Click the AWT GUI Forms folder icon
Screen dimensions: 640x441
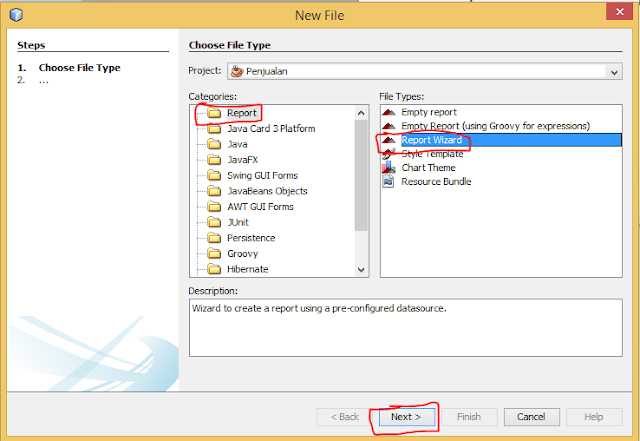pyautogui.click(x=214, y=207)
